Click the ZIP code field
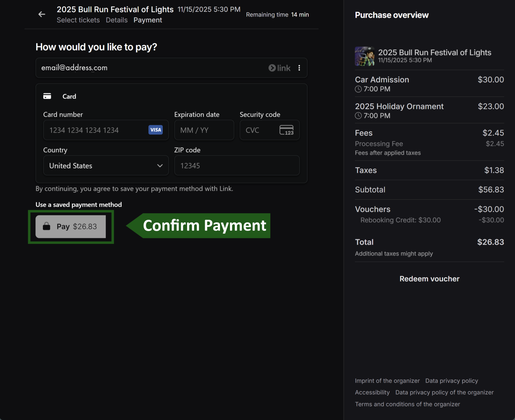 pyautogui.click(x=237, y=165)
